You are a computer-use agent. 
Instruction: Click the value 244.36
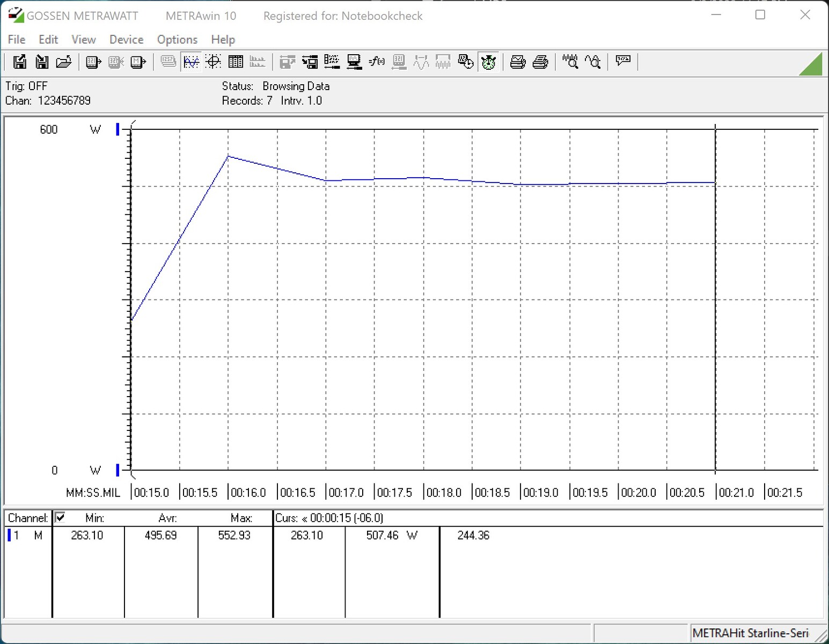tap(473, 535)
